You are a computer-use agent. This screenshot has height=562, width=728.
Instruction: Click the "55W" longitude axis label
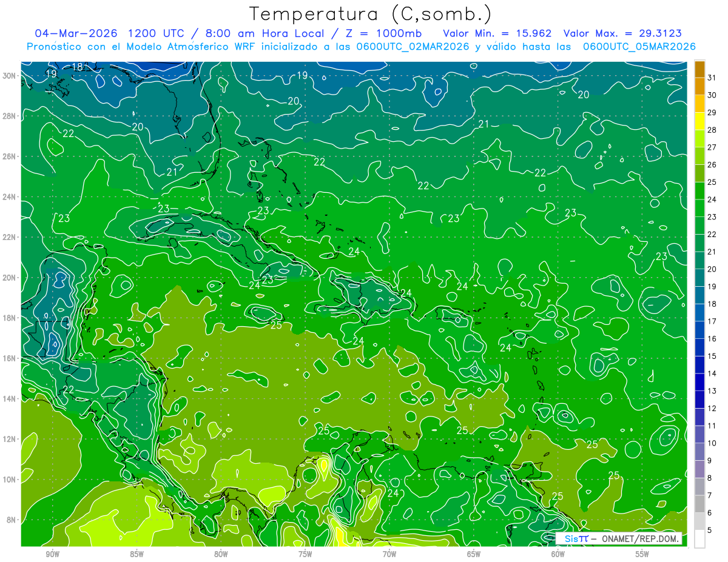pyautogui.click(x=642, y=555)
